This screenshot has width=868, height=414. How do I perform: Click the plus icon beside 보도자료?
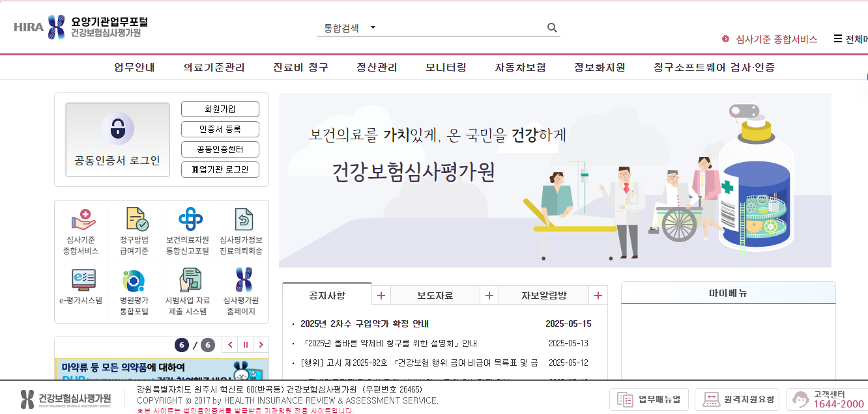point(489,296)
